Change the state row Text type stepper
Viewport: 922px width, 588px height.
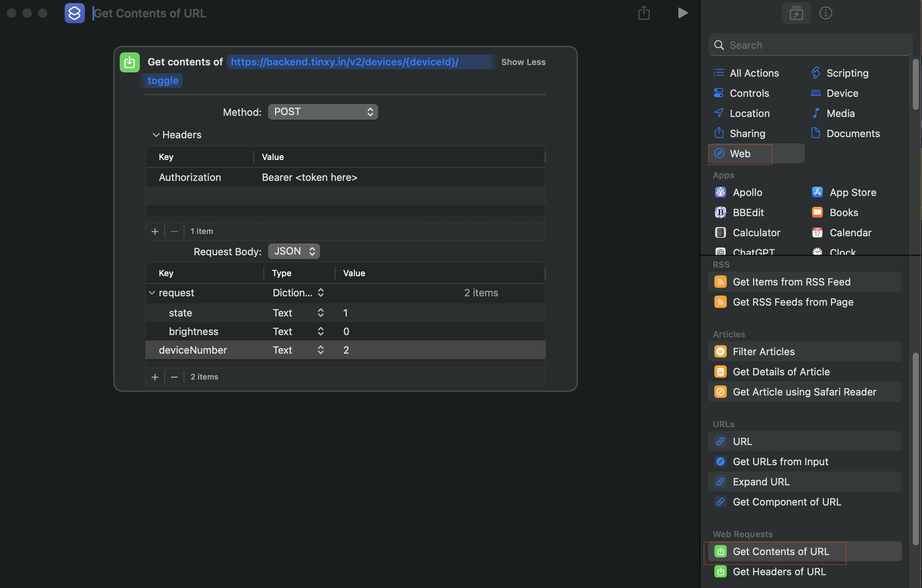click(320, 313)
